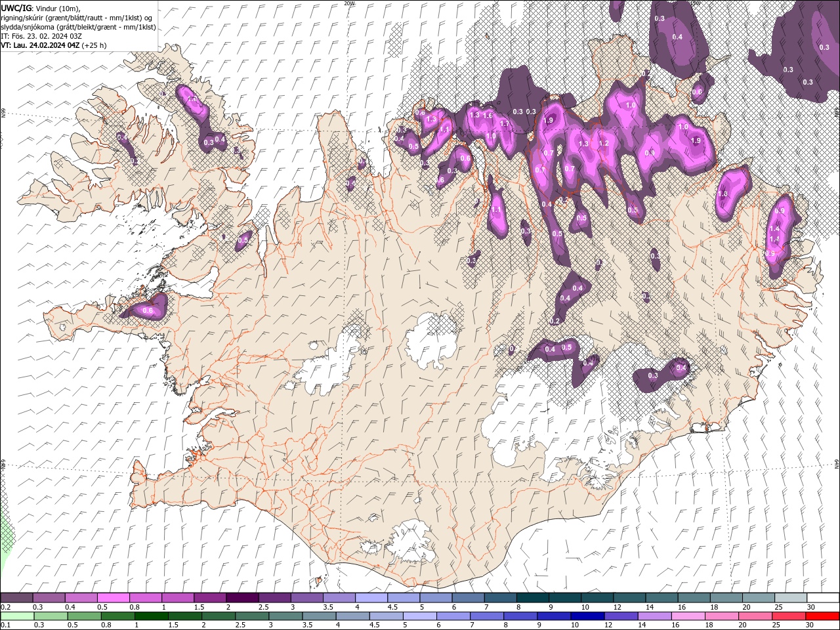This screenshot has width=840, height=630.
Task: Click the UWC/IG title in the header
Action: (x=16, y=8)
